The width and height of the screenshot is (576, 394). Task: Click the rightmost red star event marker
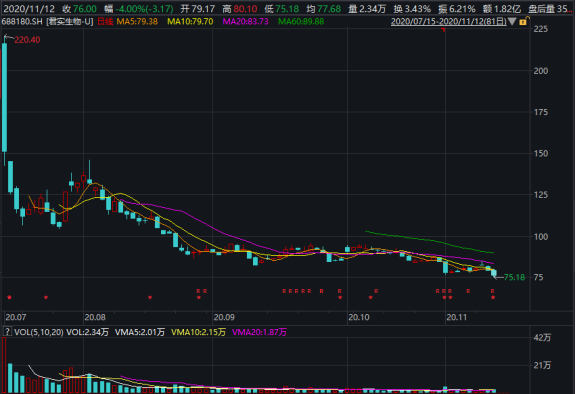coord(493,297)
